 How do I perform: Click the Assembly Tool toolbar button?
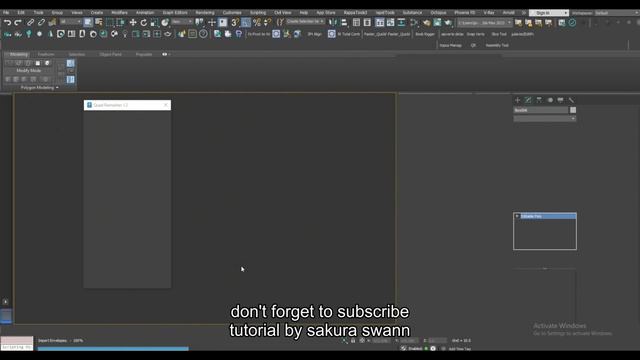point(497,45)
